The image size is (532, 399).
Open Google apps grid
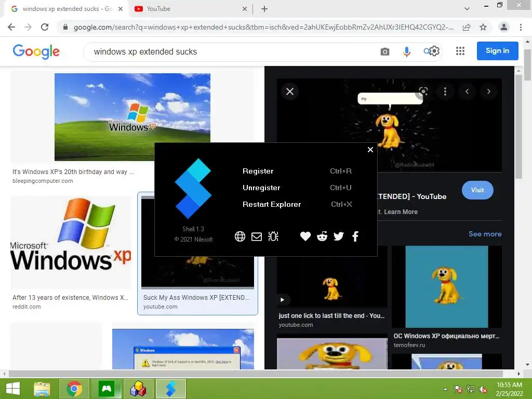[460, 51]
